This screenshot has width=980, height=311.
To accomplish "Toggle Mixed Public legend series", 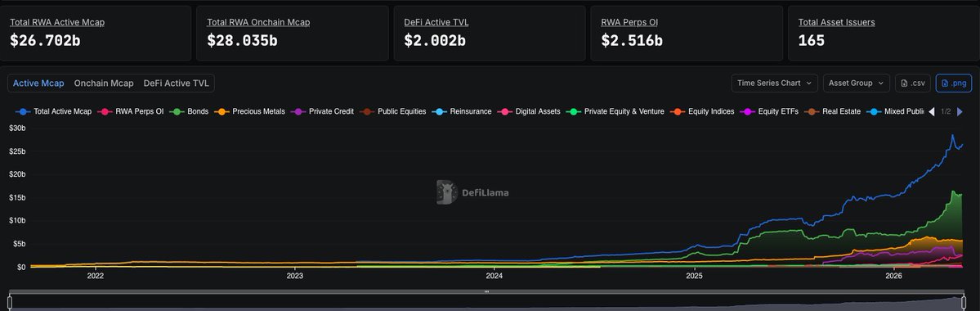I will [x=896, y=111].
